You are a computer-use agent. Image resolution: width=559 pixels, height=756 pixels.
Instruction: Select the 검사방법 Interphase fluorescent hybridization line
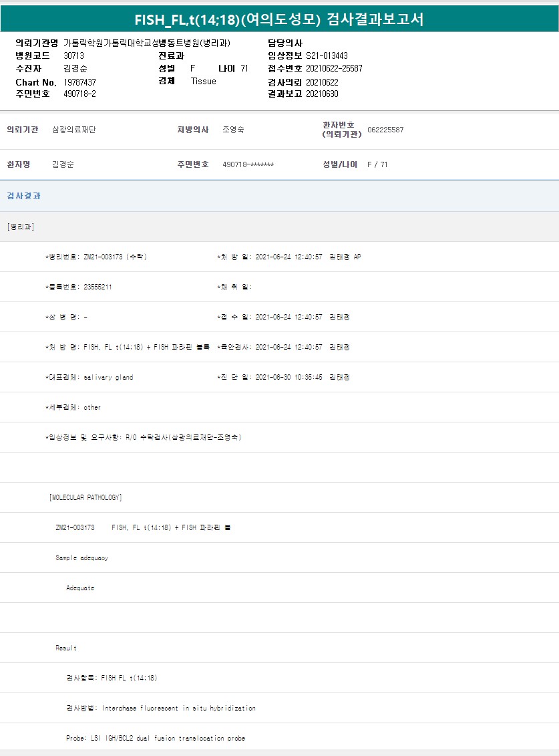[x=160, y=708]
